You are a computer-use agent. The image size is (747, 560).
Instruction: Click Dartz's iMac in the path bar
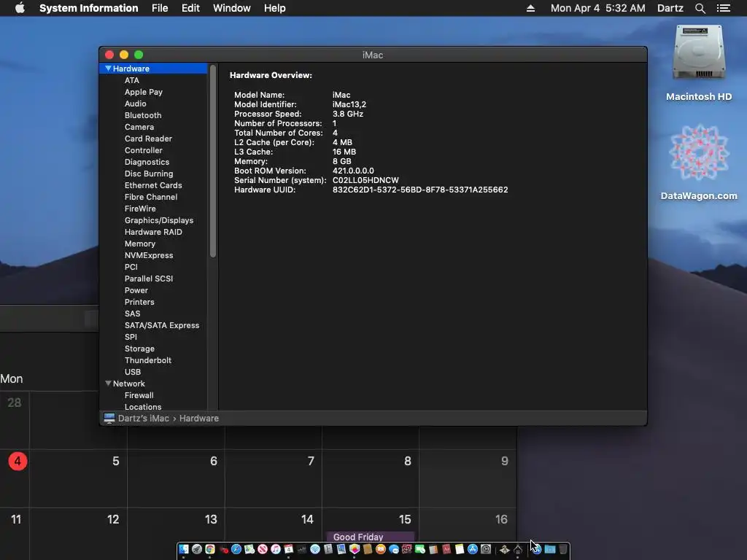(x=144, y=418)
